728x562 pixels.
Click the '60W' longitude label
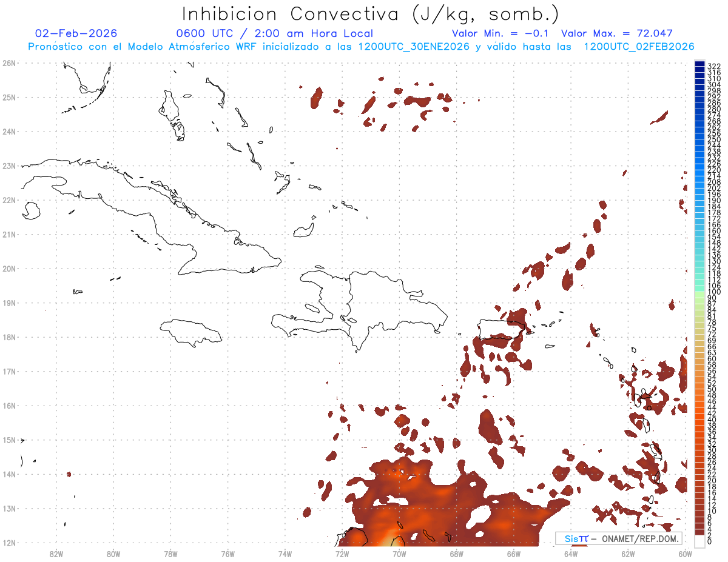click(685, 553)
